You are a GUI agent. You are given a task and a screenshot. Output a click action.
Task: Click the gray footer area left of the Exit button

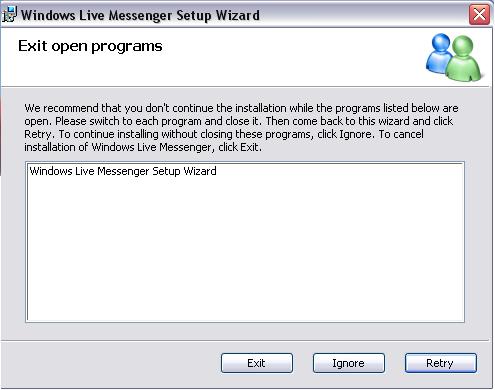click(x=110, y=363)
